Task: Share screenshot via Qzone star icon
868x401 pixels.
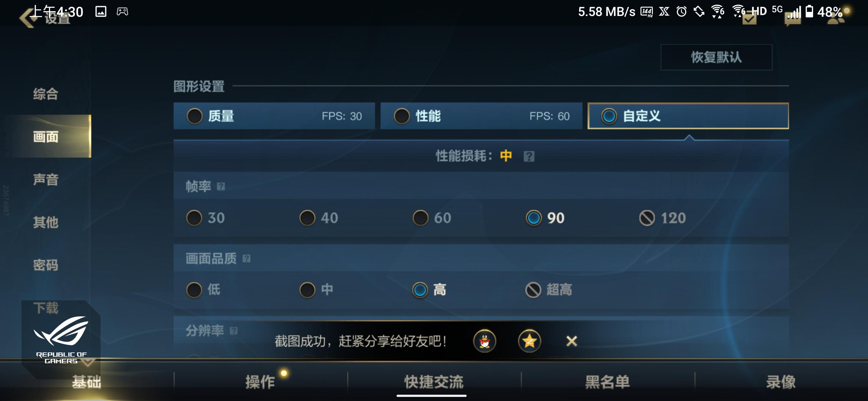Action: click(529, 341)
